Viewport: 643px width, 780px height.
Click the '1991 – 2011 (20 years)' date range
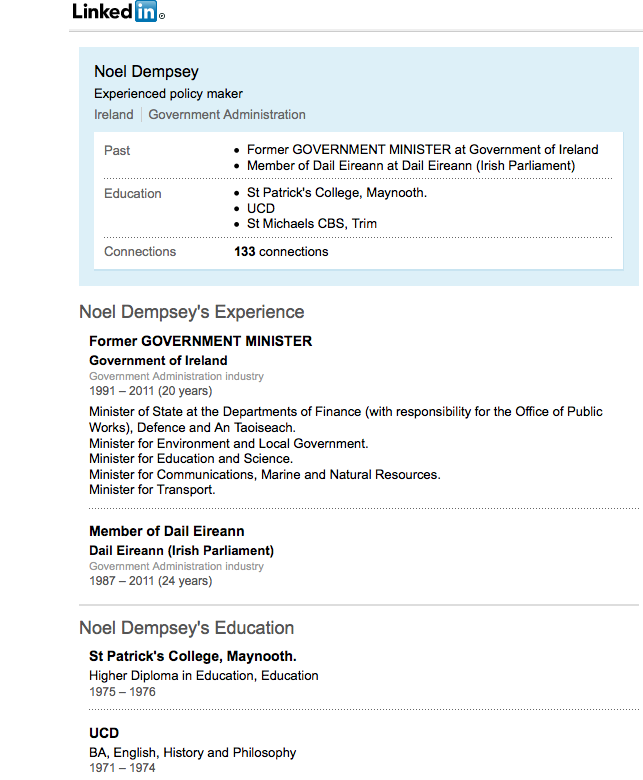point(150,391)
